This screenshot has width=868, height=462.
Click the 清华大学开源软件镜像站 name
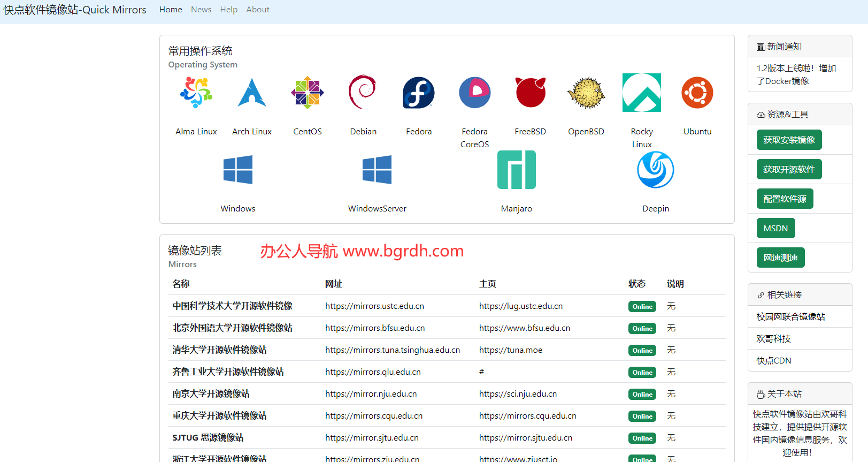pyautogui.click(x=219, y=350)
